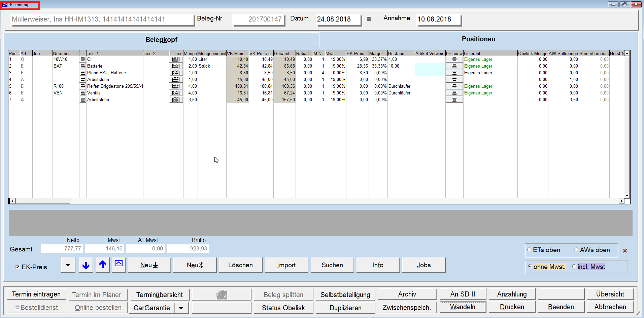Click the Rechnung window icon in title bar
This screenshot has height=318, width=644.
click(x=5, y=5)
